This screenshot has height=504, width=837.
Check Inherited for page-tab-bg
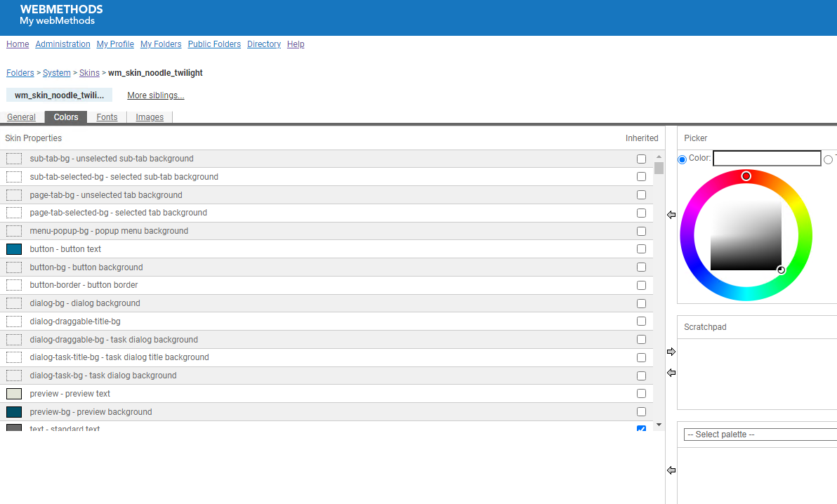click(x=641, y=195)
